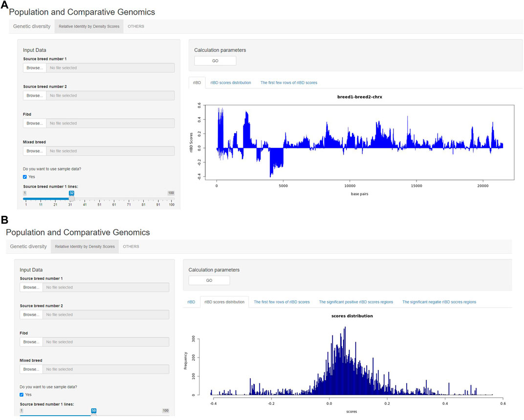
Task: Click the Source breed number 1 file field, panel B
Action: tap(106, 287)
